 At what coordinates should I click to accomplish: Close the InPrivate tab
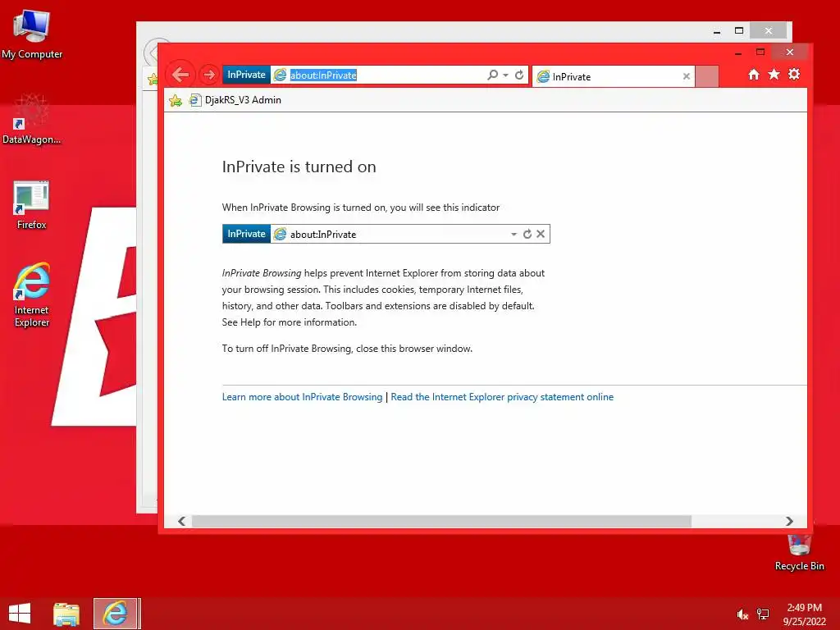pyautogui.click(x=687, y=76)
